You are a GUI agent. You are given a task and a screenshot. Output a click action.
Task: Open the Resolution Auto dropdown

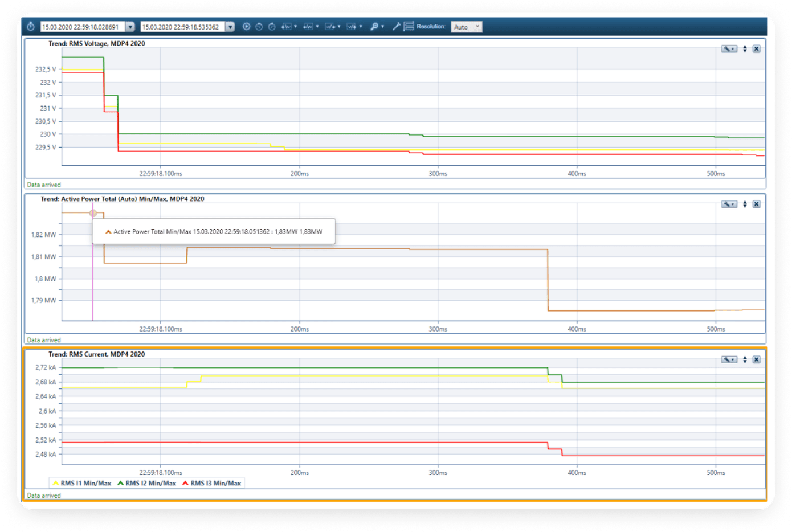467,27
